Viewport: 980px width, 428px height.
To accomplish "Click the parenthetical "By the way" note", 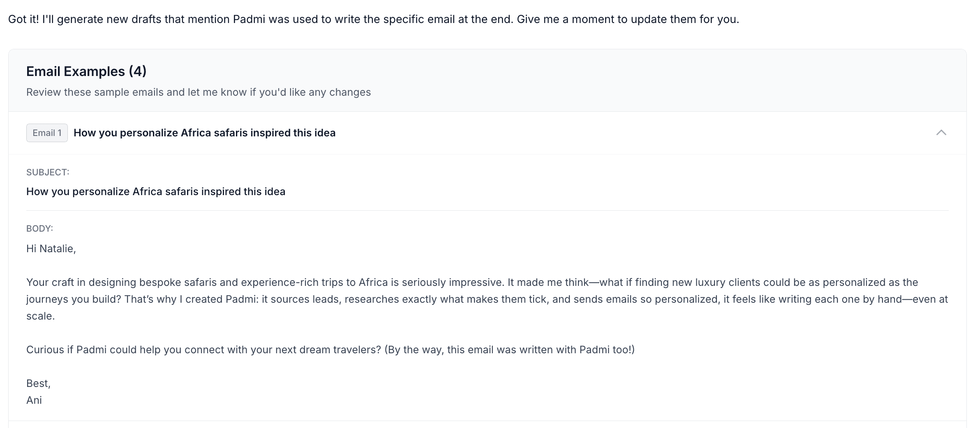I will pyautogui.click(x=510, y=350).
